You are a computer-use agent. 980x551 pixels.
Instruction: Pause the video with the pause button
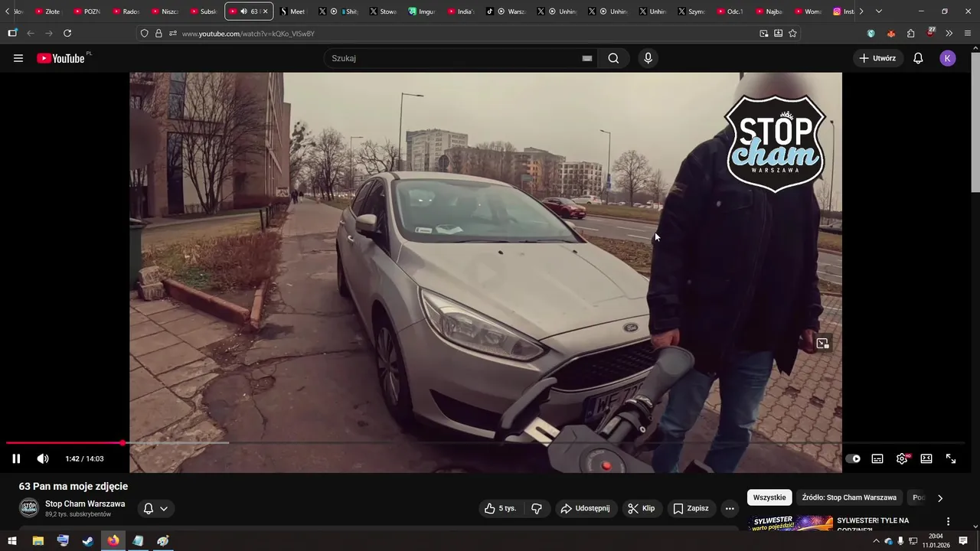click(x=16, y=458)
